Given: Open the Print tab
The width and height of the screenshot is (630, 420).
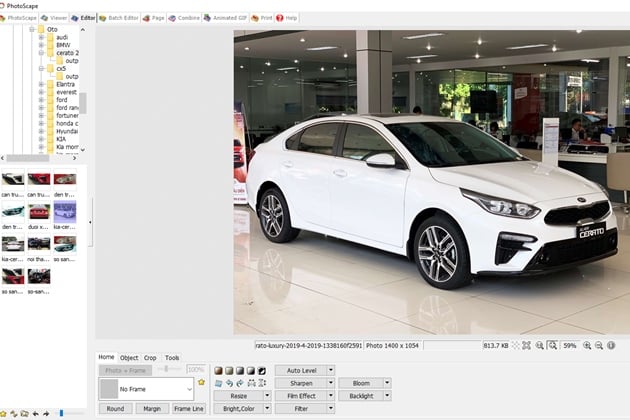Looking at the screenshot, I should point(262,18).
